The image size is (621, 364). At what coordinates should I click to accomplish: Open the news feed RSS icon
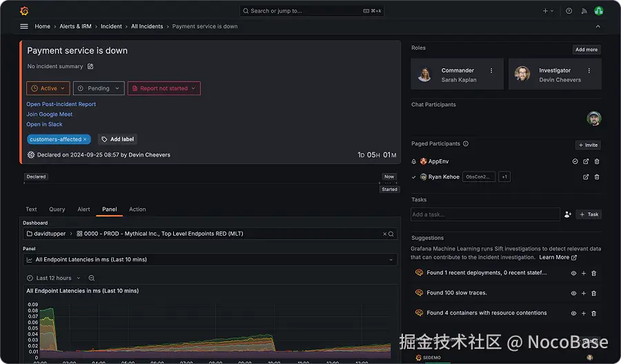[584, 11]
